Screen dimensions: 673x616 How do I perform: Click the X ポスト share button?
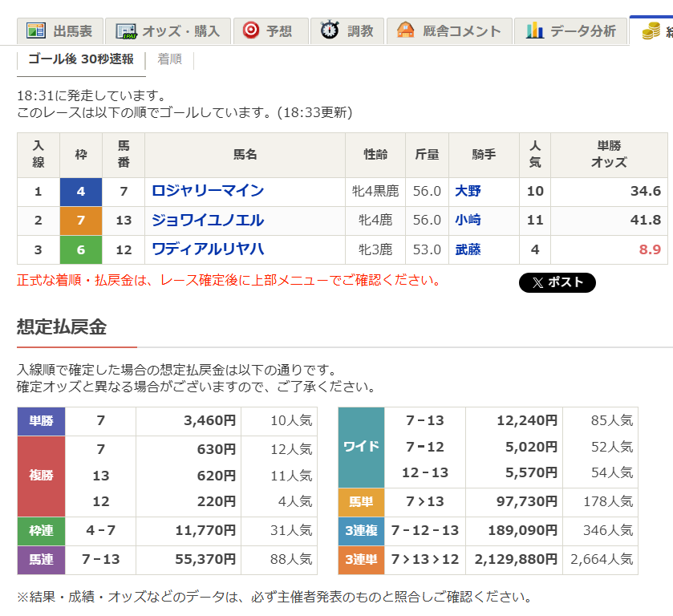[x=557, y=282]
